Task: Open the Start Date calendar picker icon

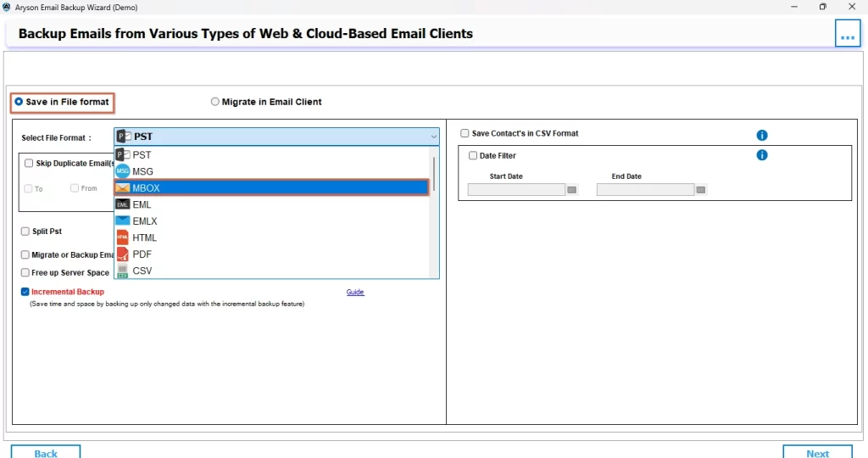Action: click(x=572, y=190)
